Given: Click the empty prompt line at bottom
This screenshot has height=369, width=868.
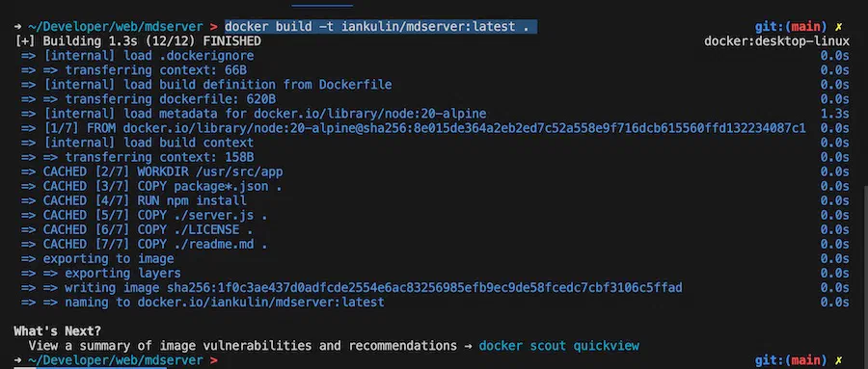Looking at the screenshot, I should tap(434, 360).
